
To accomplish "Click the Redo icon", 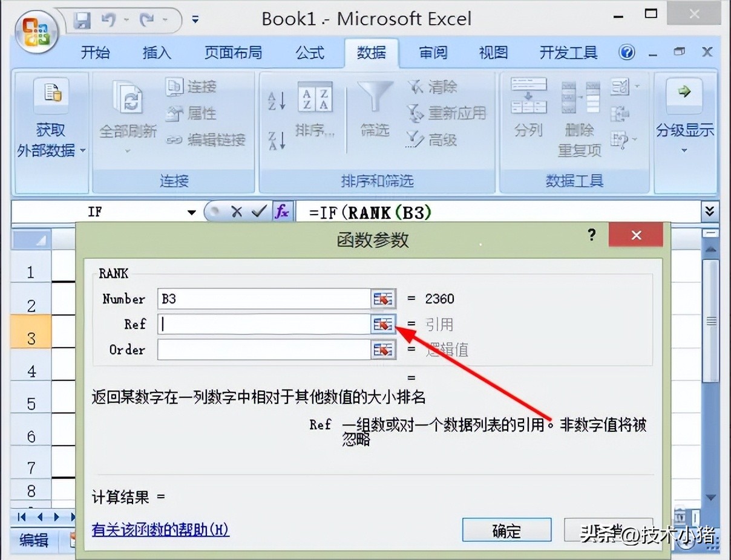I will (147, 21).
